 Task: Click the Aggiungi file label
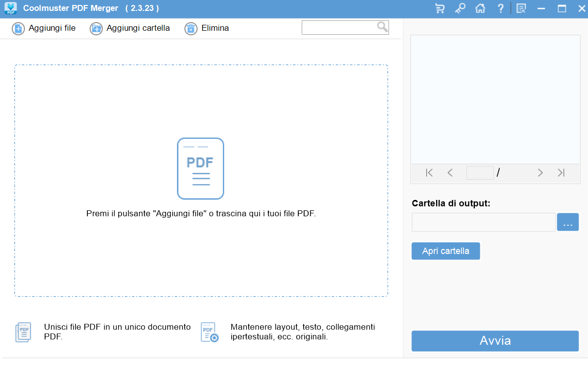pos(52,28)
